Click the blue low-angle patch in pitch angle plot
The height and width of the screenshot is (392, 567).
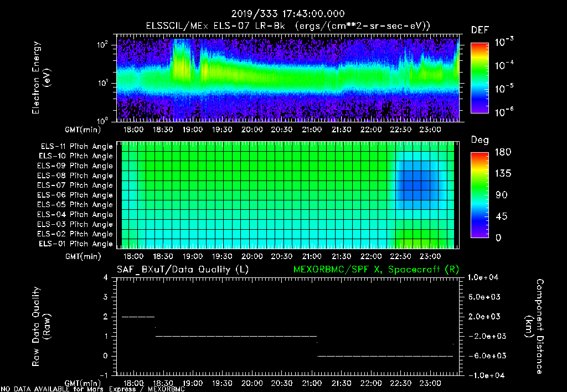(416, 185)
